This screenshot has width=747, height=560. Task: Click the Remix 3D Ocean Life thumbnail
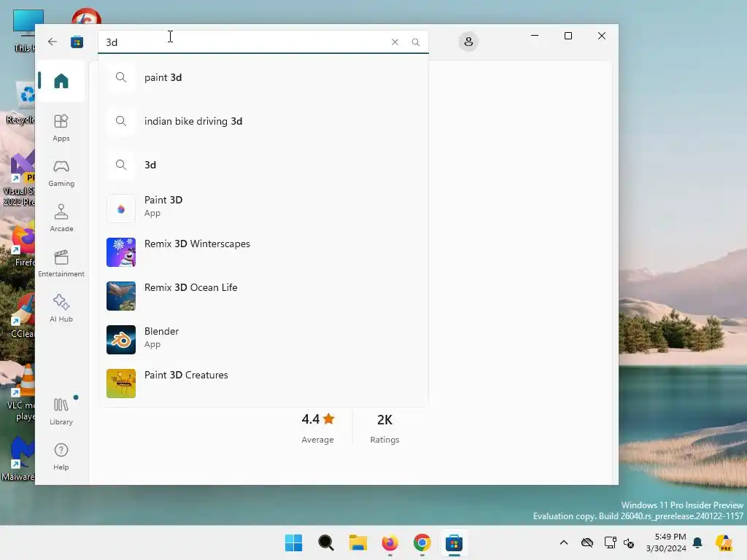[x=121, y=296]
